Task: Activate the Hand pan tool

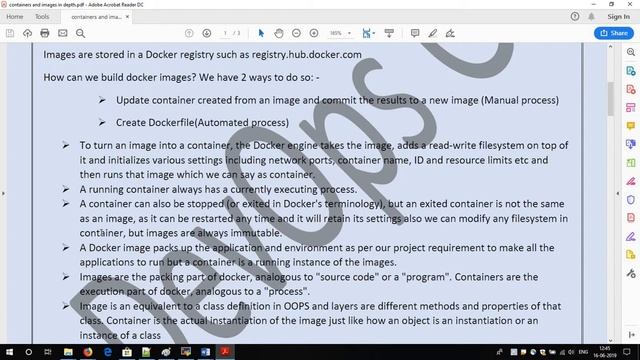Action: tap(279, 33)
